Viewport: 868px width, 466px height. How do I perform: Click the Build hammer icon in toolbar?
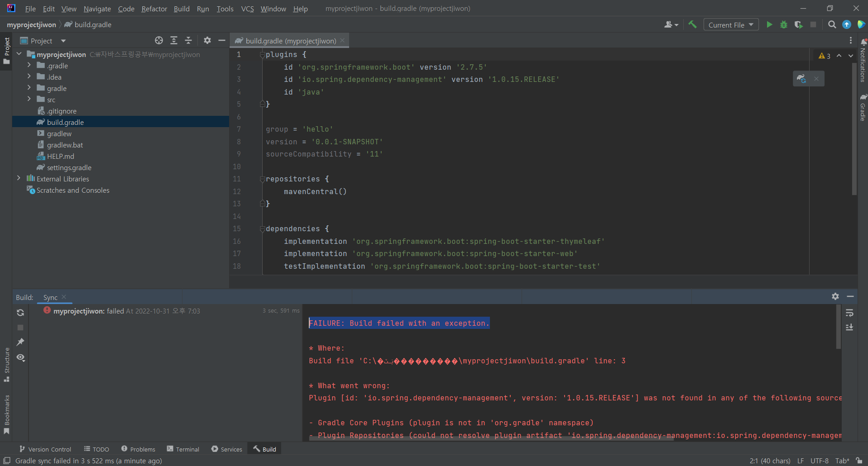[692, 24]
